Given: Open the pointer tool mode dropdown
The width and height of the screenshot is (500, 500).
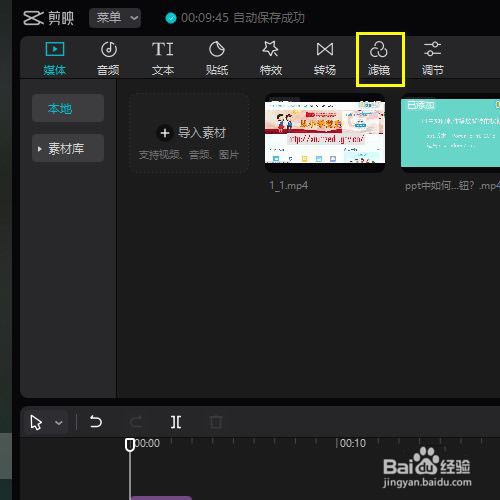Looking at the screenshot, I should (59, 423).
